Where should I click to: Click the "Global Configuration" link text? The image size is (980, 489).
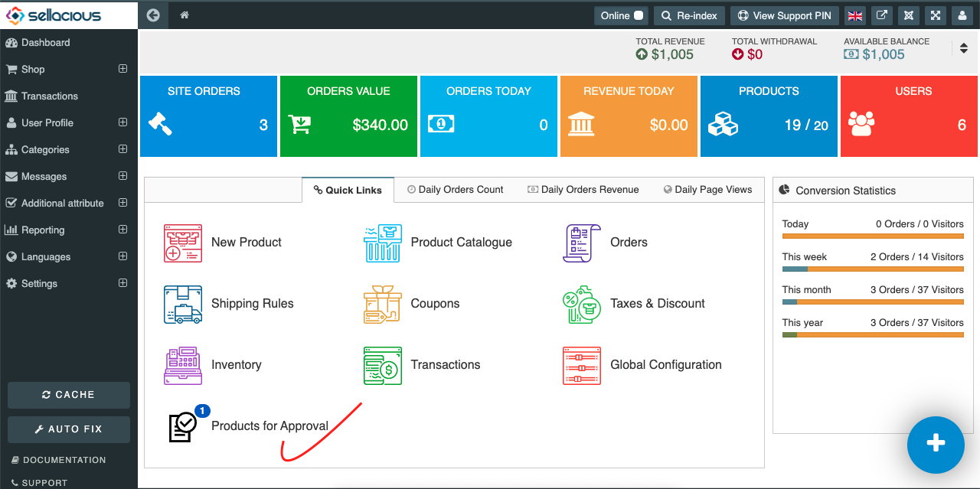pos(666,365)
